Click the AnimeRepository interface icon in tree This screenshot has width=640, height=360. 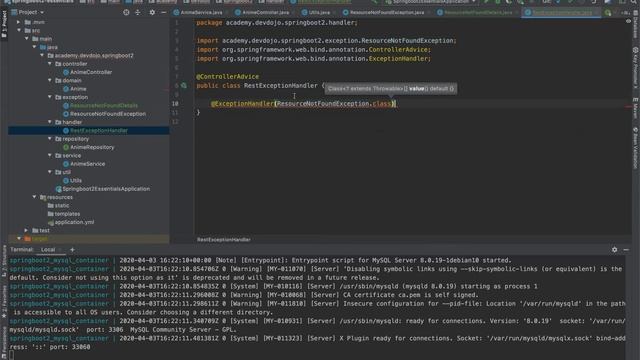pos(66,147)
